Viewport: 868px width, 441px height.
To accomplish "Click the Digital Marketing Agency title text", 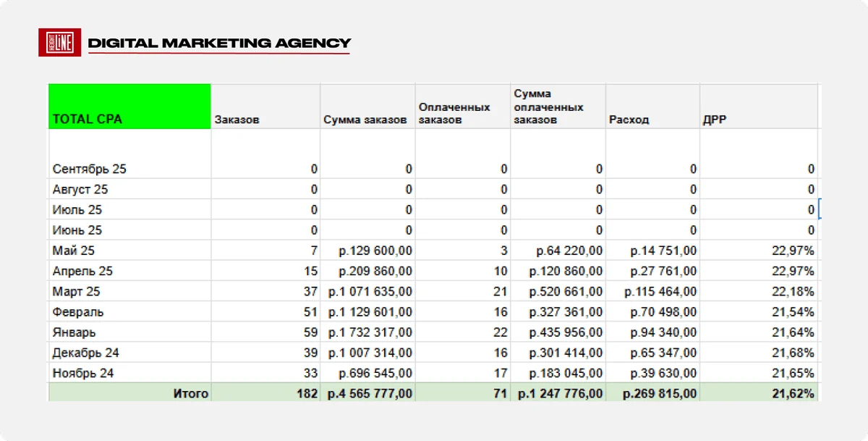I will (219, 43).
